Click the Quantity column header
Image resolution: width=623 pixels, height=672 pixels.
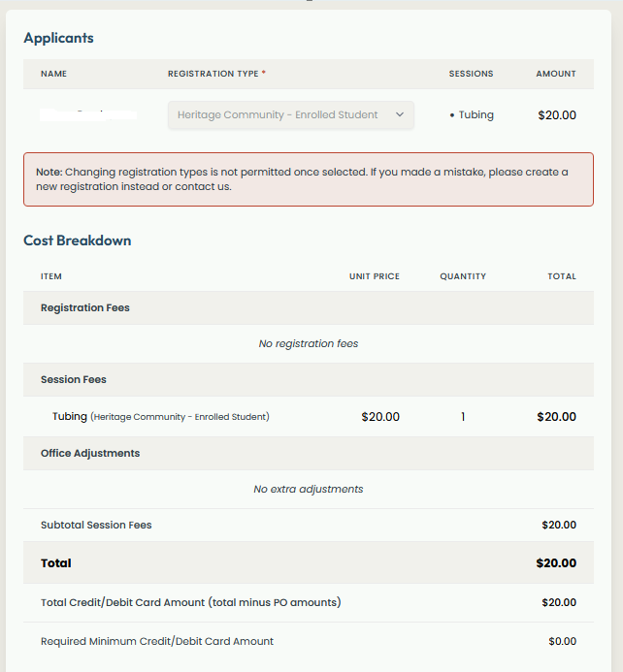click(x=463, y=276)
